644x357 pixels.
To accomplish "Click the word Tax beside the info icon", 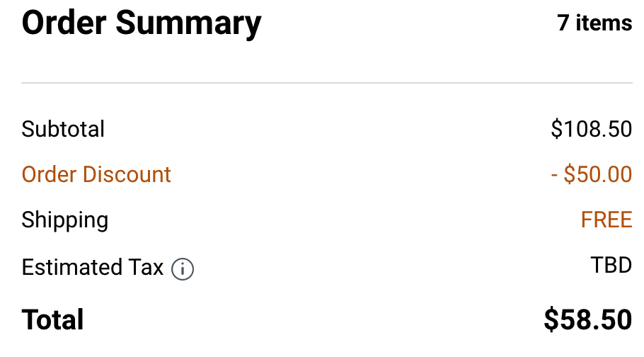I will click(146, 267).
